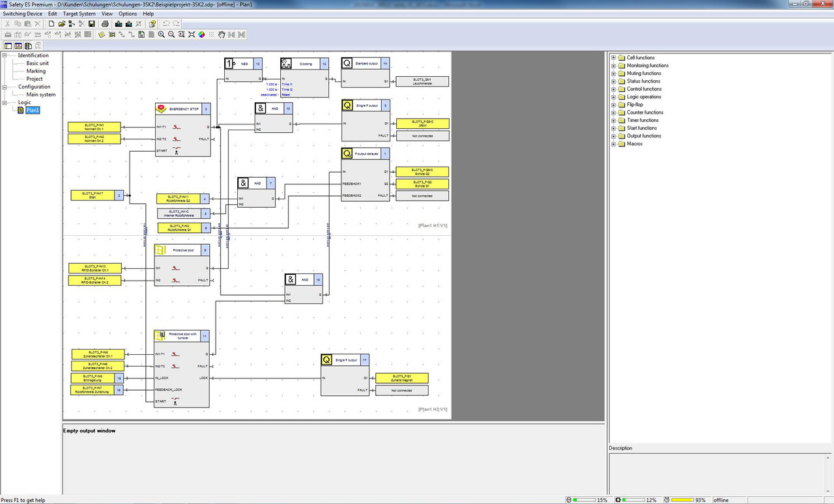Select the Clocking function block
This screenshot has width=834, height=504.
coord(305,77)
